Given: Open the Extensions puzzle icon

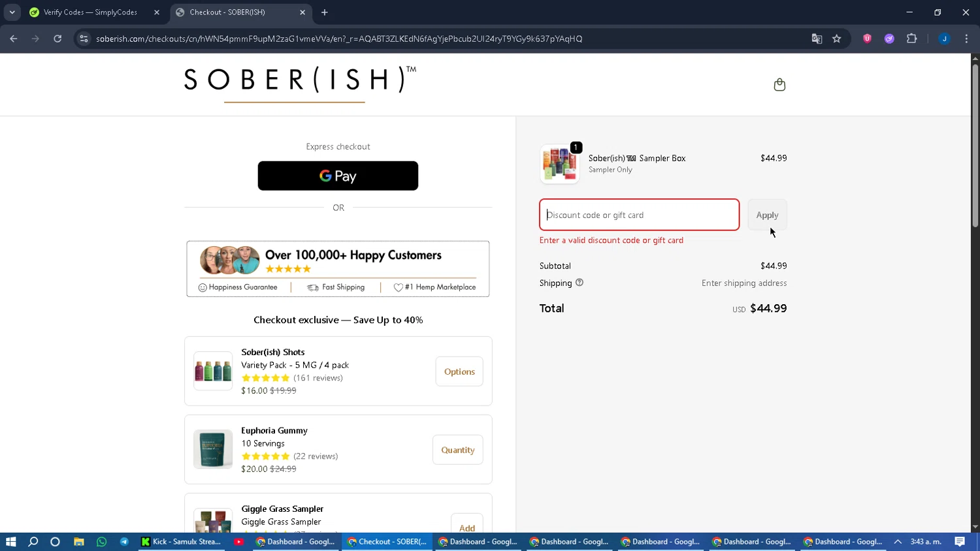Looking at the screenshot, I should [912, 39].
